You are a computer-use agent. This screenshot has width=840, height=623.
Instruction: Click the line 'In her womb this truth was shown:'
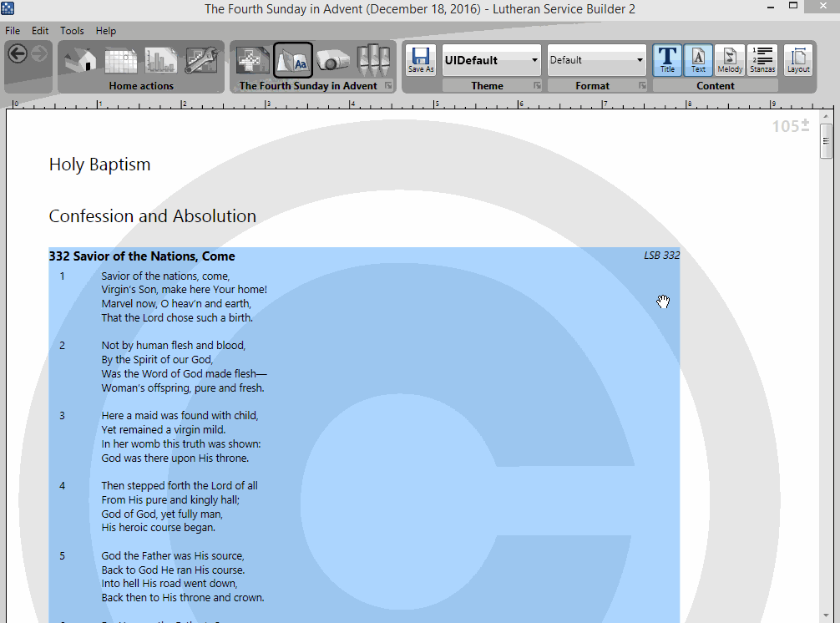coord(181,444)
